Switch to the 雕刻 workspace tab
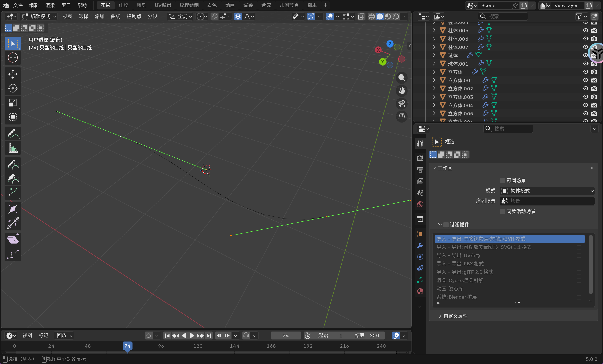The height and width of the screenshot is (364, 603). tap(141, 5)
